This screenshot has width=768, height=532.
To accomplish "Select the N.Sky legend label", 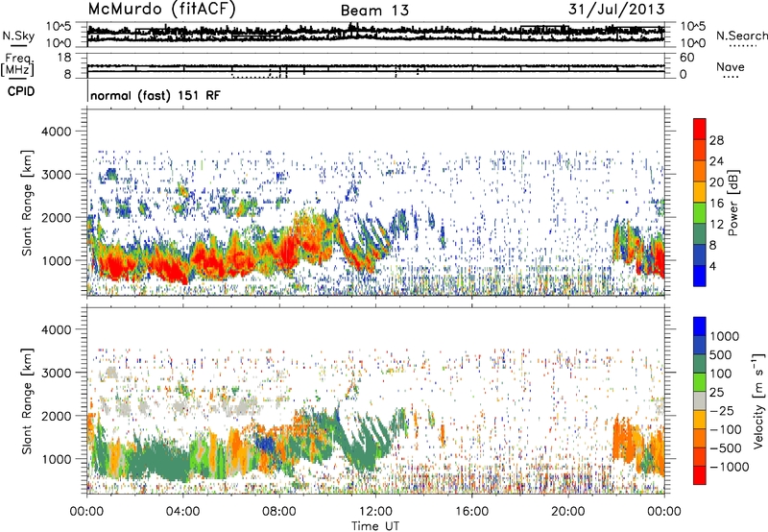I will tap(18, 36).
